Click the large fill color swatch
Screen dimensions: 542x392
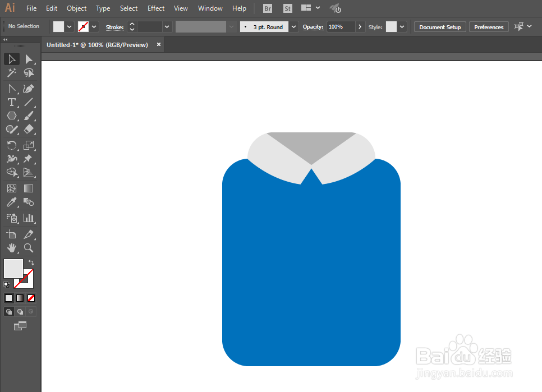(13, 268)
